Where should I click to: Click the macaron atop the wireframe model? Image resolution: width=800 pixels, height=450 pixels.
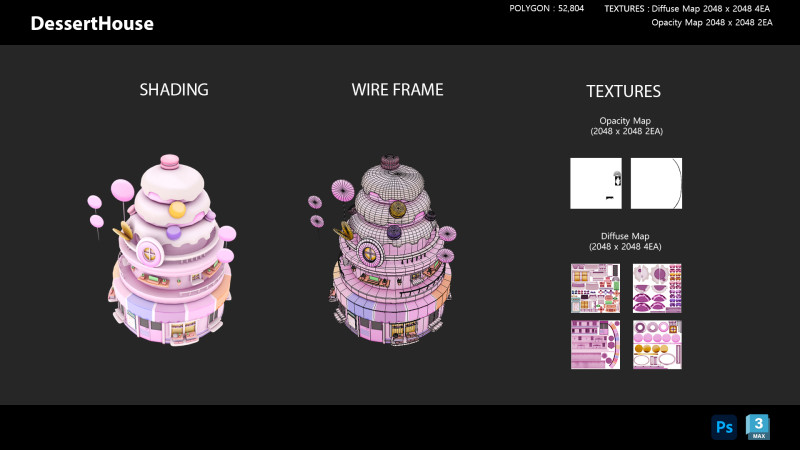tap(391, 161)
